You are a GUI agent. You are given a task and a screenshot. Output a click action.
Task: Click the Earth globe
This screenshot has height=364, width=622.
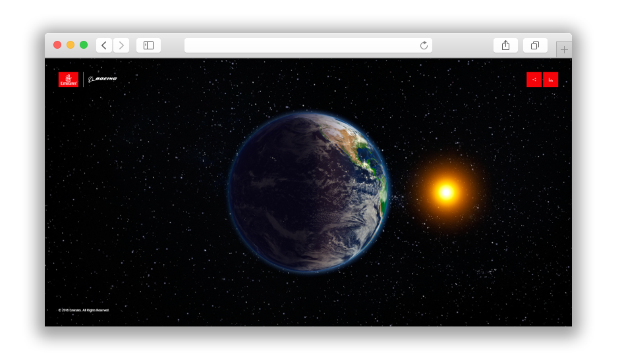point(308,192)
